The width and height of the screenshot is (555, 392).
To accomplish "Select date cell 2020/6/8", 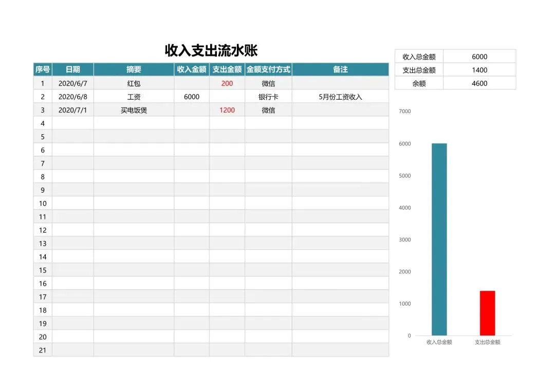I will [73, 97].
